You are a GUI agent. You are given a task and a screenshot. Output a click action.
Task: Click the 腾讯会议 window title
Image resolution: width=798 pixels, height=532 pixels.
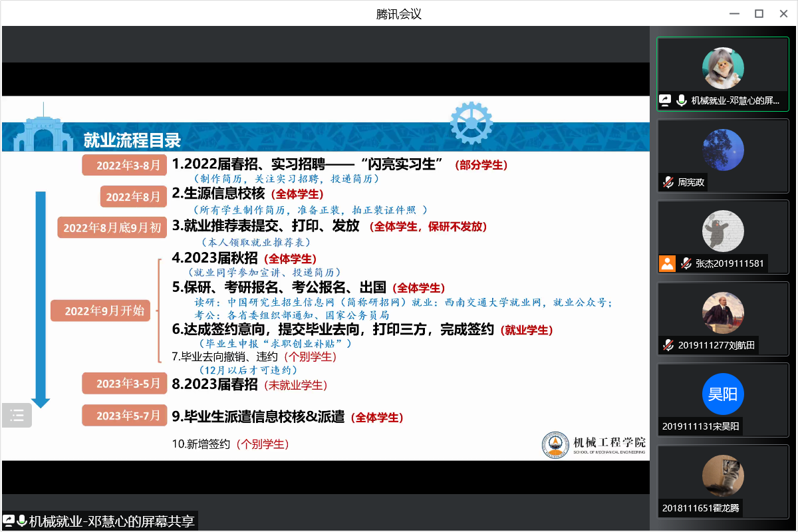tap(399, 14)
